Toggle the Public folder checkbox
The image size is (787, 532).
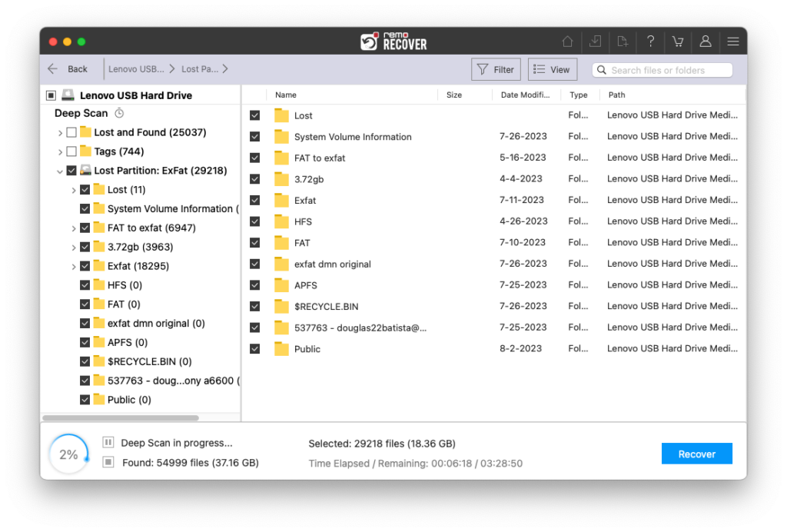point(85,399)
